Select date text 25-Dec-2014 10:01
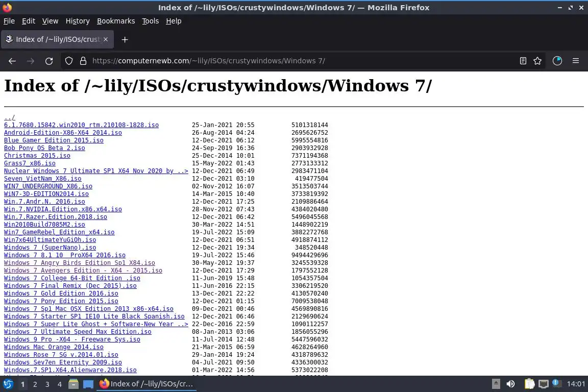This screenshot has height=392, width=588. pos(223,156)
